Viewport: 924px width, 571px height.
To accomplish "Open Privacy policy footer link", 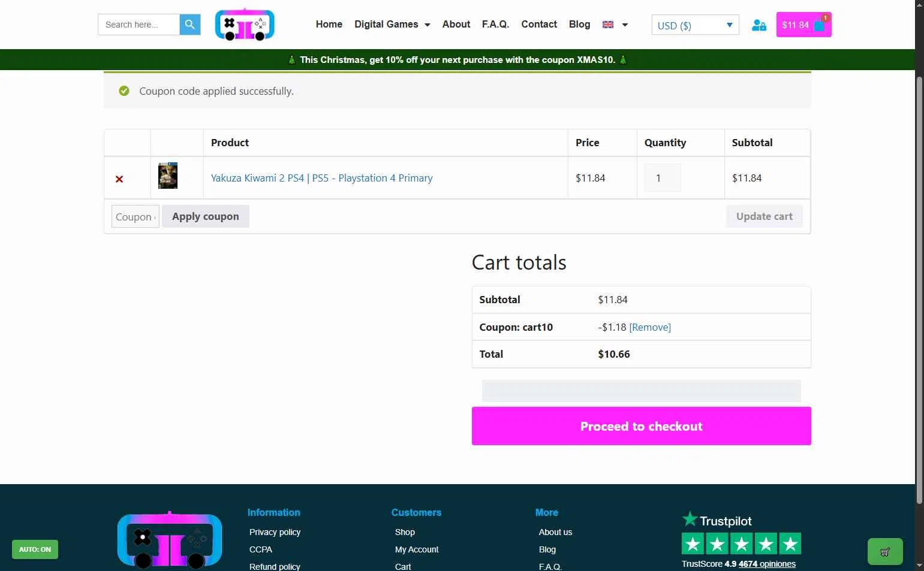I will click(275, 532).
